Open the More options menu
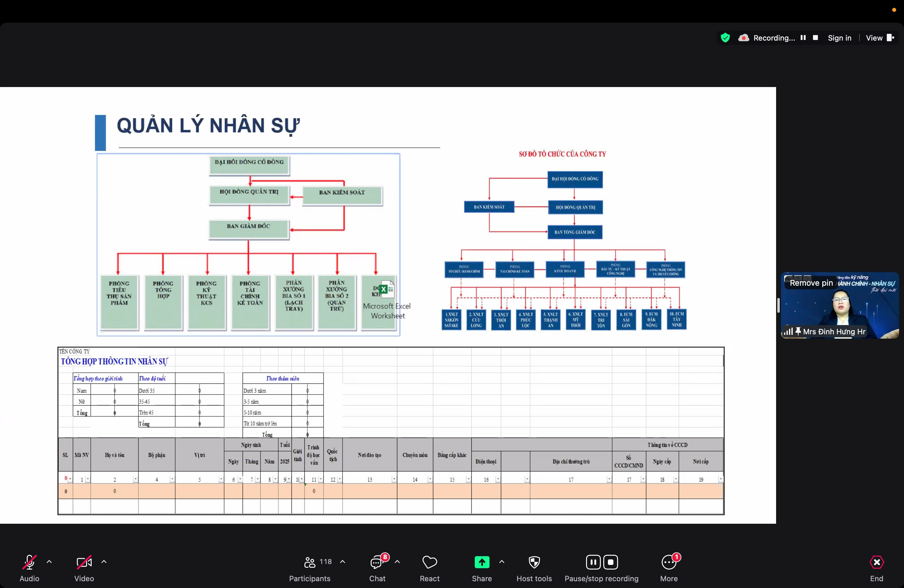904x588 pixels. coord(668,562)
